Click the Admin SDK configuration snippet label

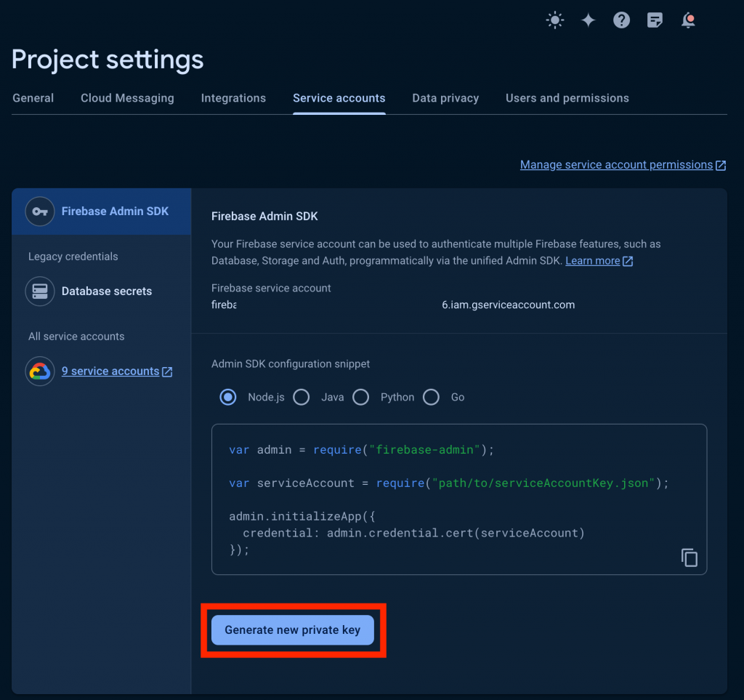[291, 364]
